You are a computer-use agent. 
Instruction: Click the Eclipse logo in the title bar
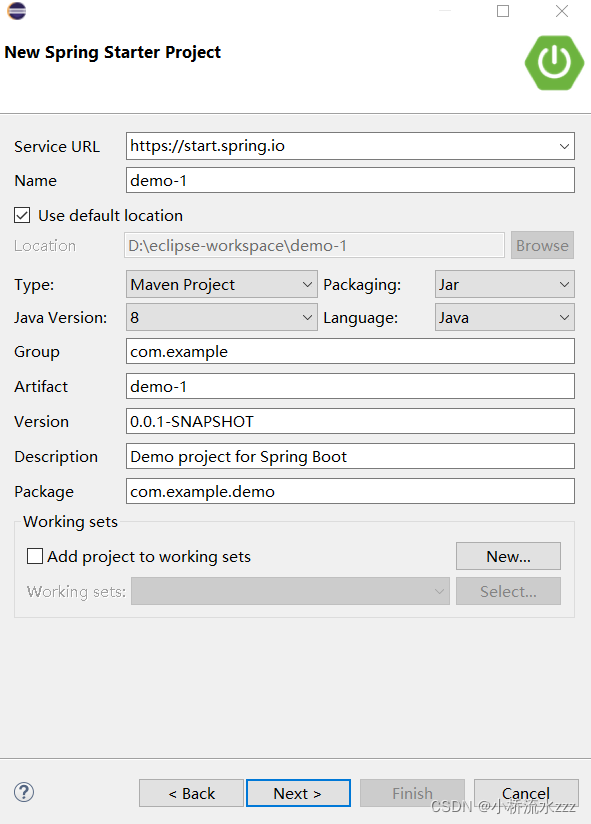[17, 11]
